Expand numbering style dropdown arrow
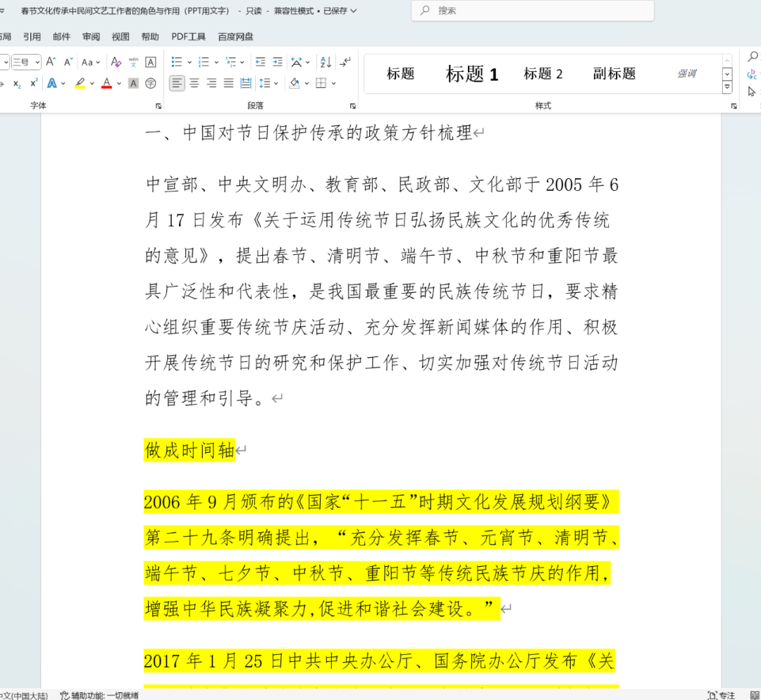 216,62
